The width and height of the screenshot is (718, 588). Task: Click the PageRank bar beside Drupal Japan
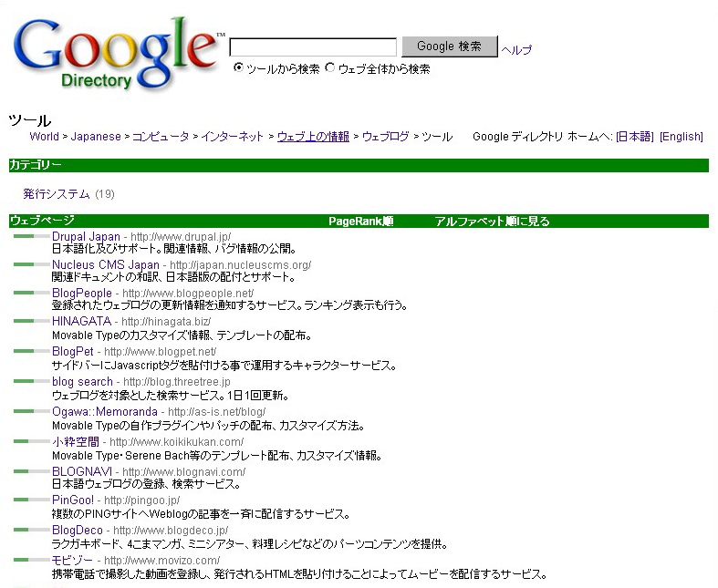32,236
